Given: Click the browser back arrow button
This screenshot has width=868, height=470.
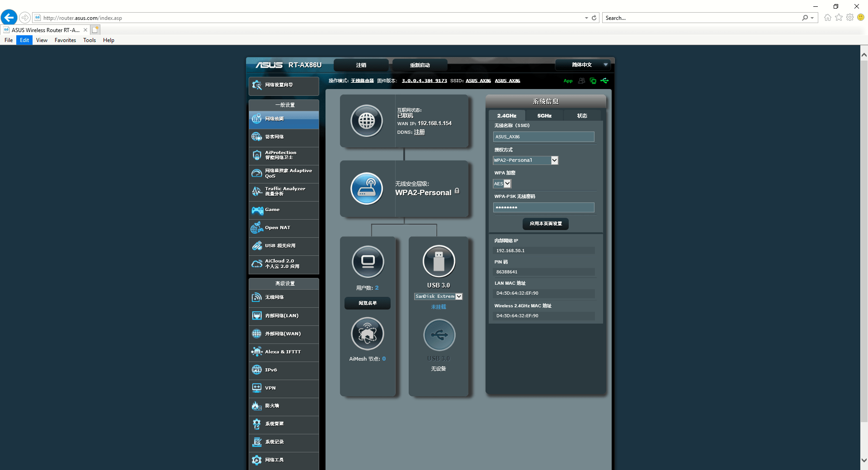Looking at the screenshot, I should coord(9,18).
